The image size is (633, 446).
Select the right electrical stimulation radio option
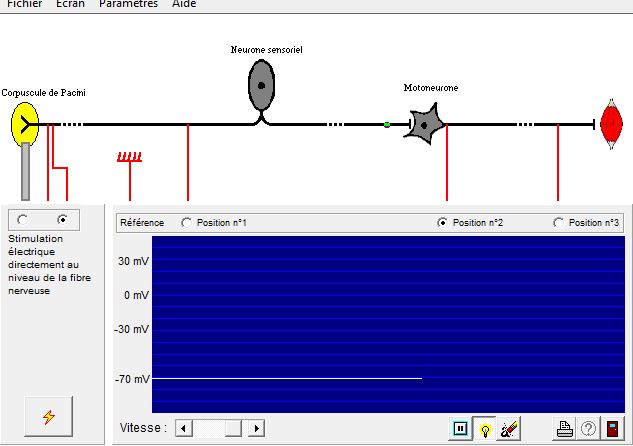(62, 220)
